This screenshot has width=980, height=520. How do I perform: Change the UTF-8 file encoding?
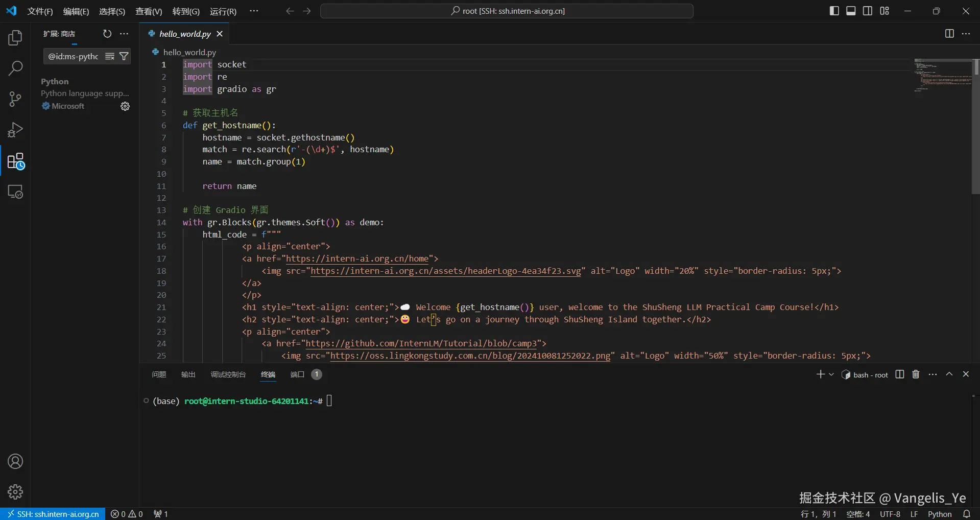coord(890,514)
